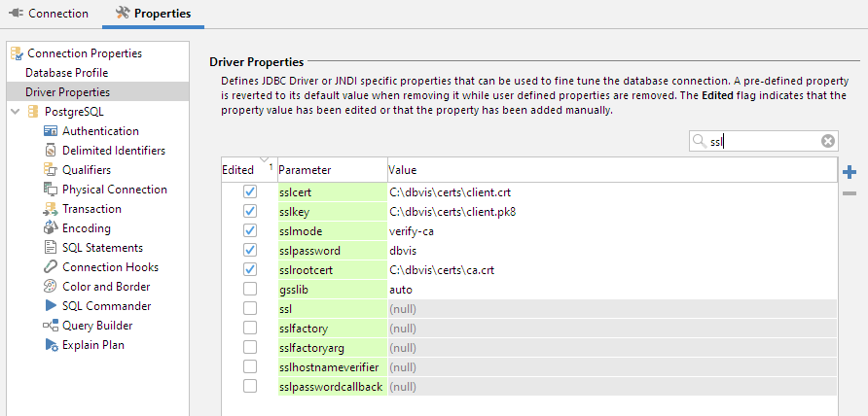The height and width of the screenshot is (416, 868).
Task: Click the Authentication icon in the tree
Action: pos(51,131)
